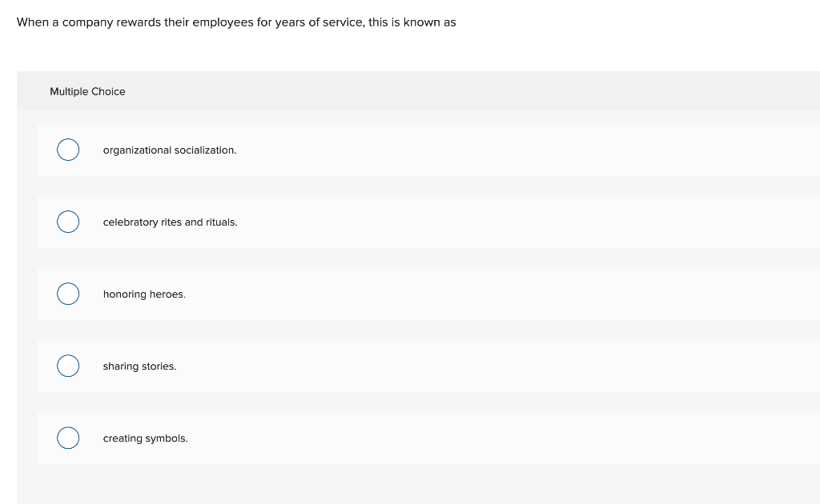This screenshot has width=820, height=504.
Task: Click the question text about employee rewards
Action: 236,22
